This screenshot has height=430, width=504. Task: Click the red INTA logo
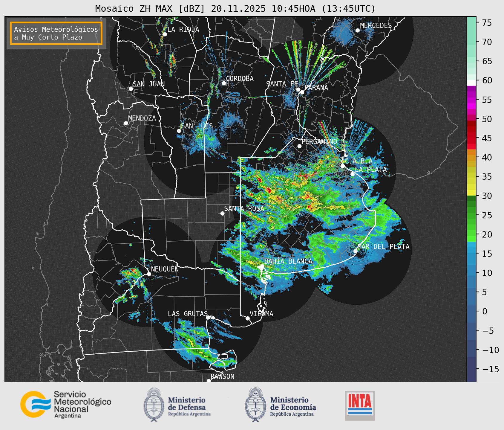point(360,405)
